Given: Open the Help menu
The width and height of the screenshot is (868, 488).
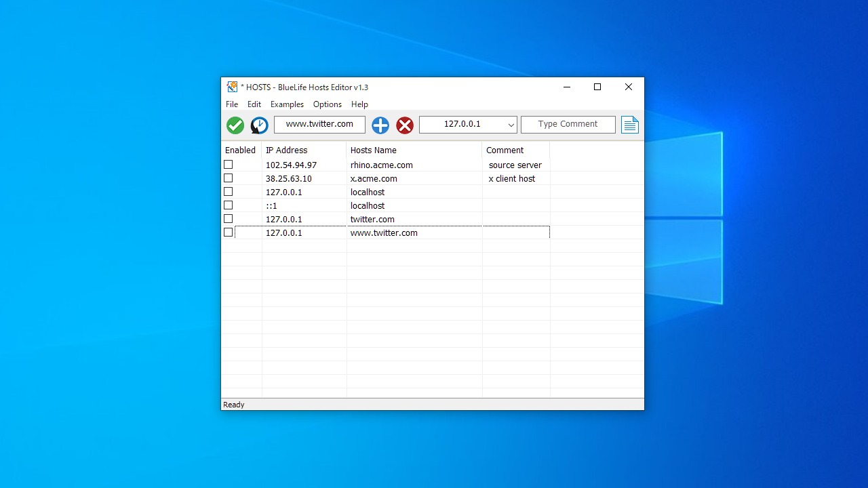Looking at the screenshot, I should click(359, 104).
